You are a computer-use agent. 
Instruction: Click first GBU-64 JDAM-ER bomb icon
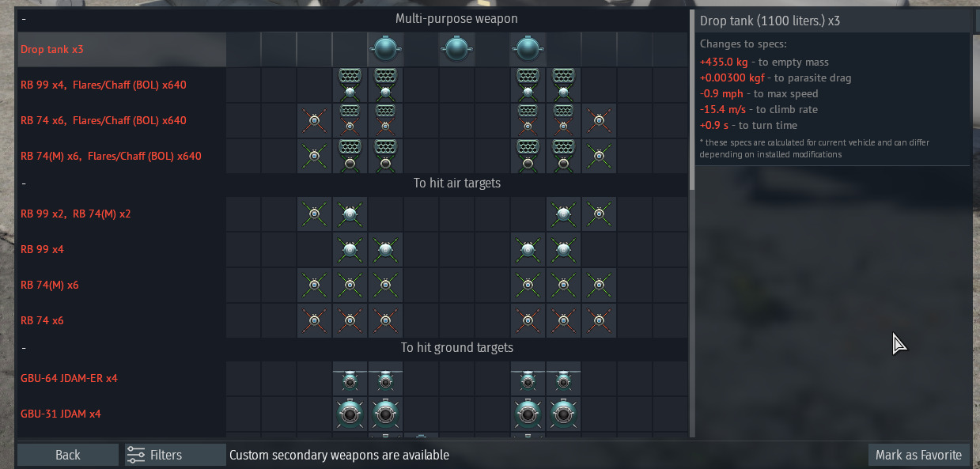pyautogui.click(x=350, y=380)
